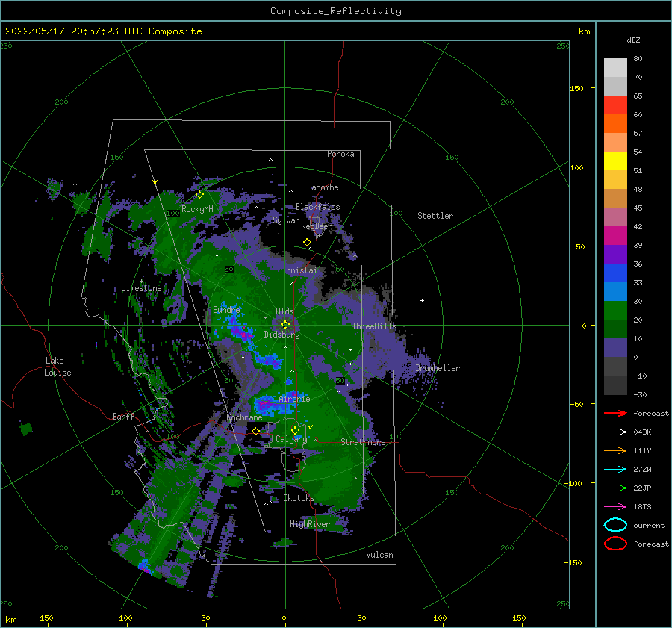Pick the light gray 70-80 dBZ swatch

coord(615,68)
